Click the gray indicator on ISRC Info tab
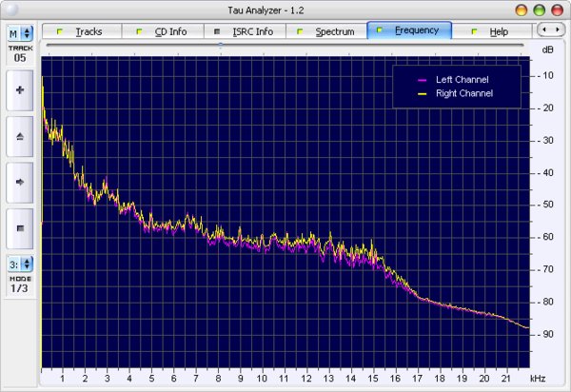The height and width of the screenshot is (392, 571). tap(217, 31)
